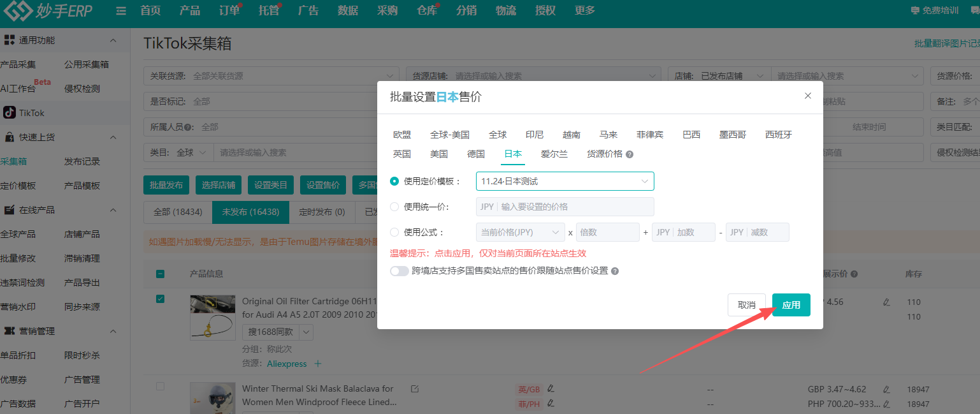Close the batch price dialog with X
The image size is (980, 414).
coord(808,96)
